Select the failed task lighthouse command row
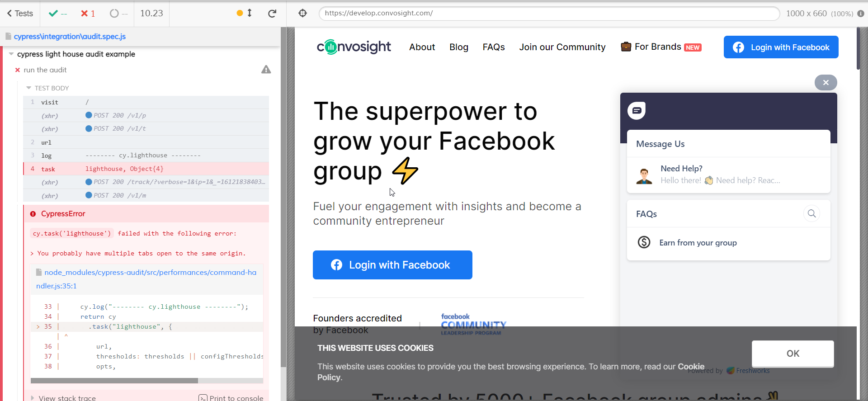This screenshot has height=401, width=868. (146, 169)
